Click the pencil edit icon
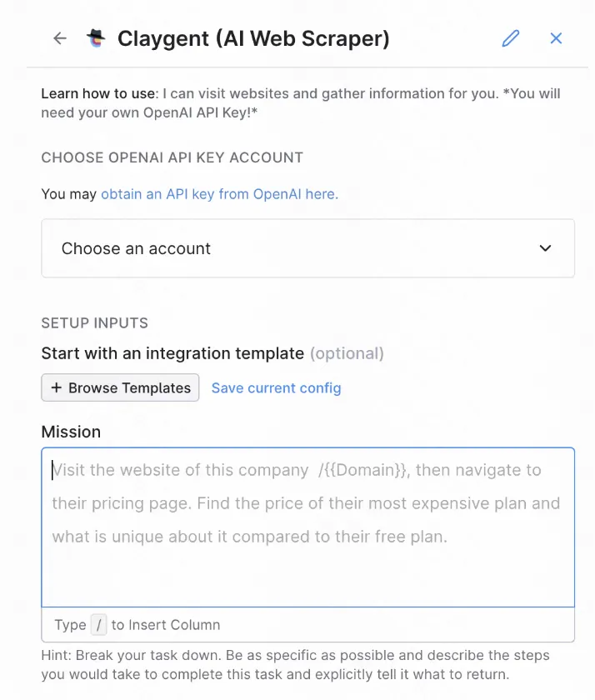 point(511,38)
